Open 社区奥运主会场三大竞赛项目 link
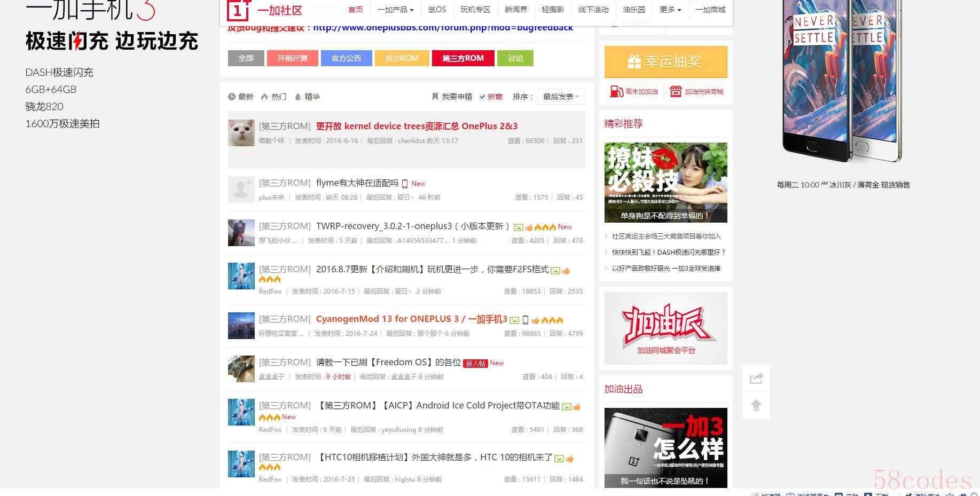980x496 pixels. click(667, 236)
